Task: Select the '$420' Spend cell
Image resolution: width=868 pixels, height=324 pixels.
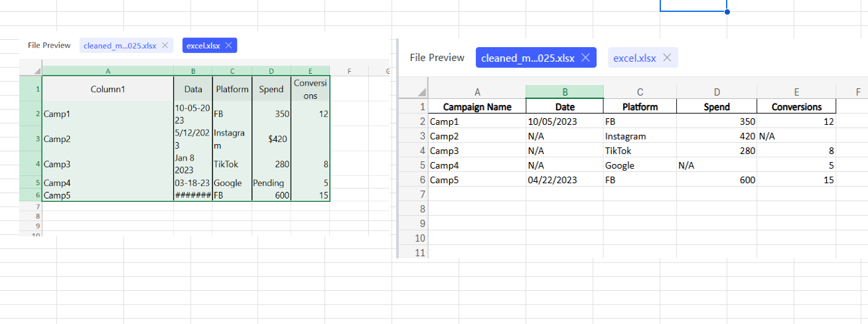Action: click(x=271, y=139)
